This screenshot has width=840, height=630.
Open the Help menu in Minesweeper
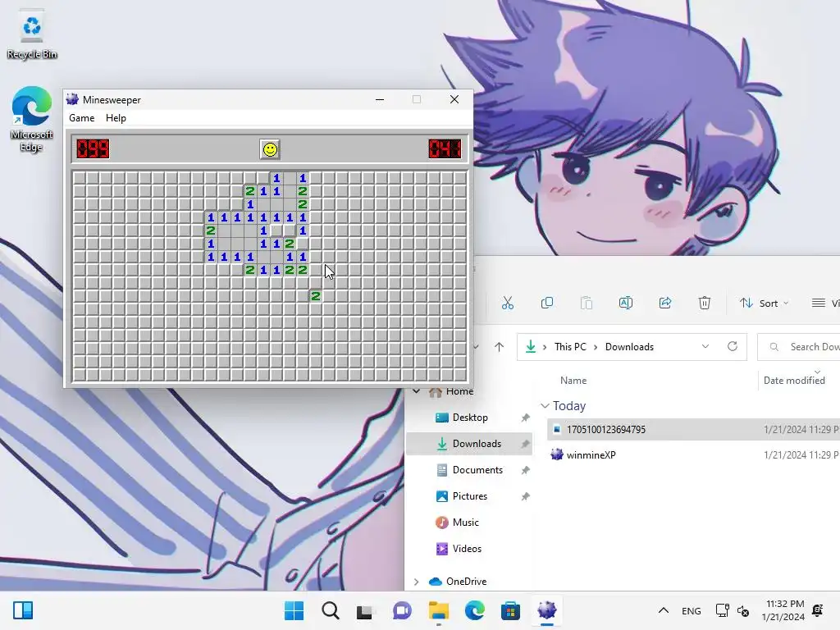116,118
